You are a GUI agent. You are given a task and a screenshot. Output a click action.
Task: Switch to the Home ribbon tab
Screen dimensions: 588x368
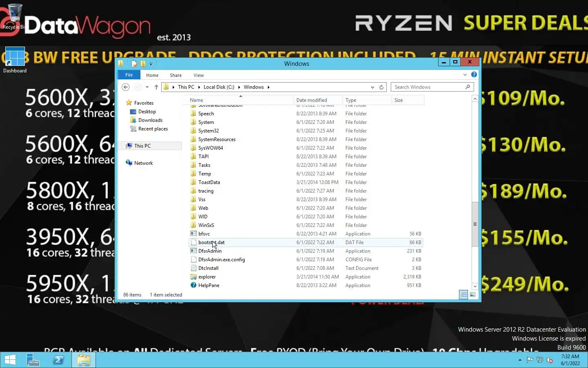152,75
